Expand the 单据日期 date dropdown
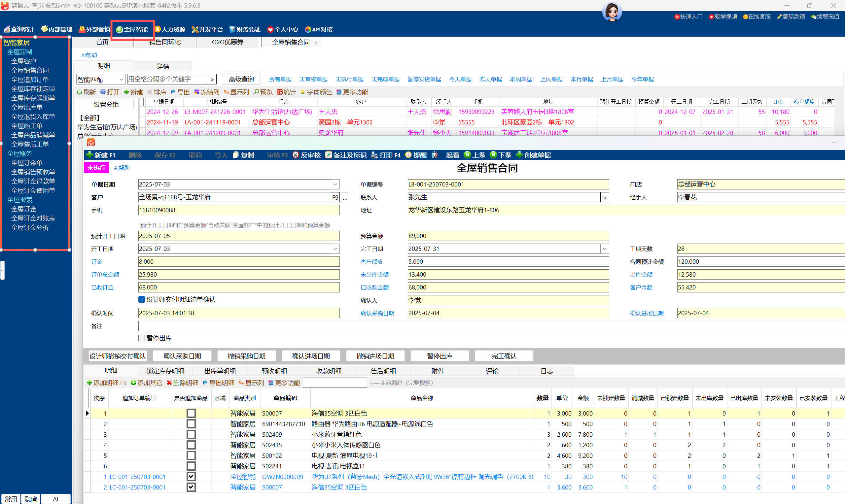Image resolution: width=845 pixels, height=504 pixels. (x=335, y=185)
